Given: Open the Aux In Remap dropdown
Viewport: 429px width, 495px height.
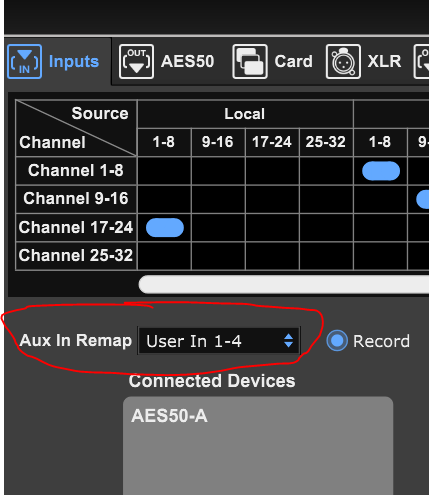Looking at the screenshot, I should tap(219, 341).
